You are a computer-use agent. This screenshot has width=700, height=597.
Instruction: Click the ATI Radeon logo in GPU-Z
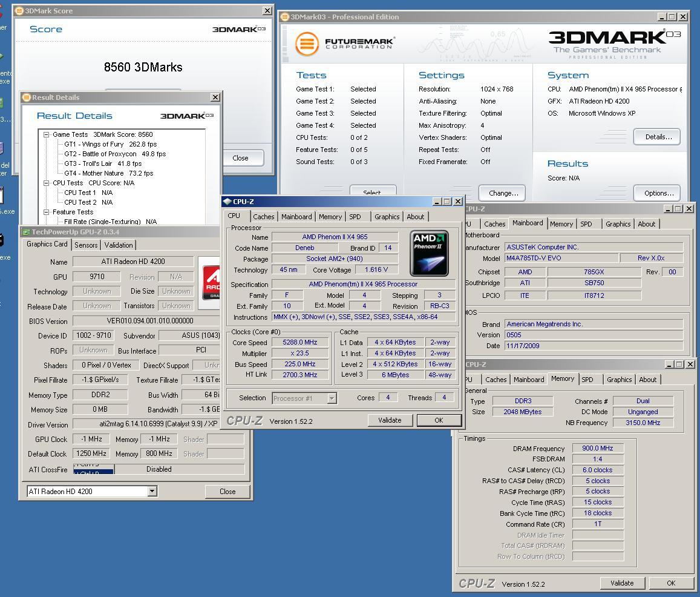click(x=210, y=283)
